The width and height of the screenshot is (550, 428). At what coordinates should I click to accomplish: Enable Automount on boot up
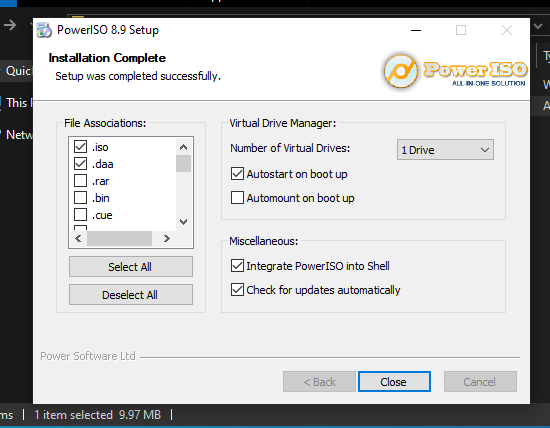pyautogui.click(x=237, y=198)
